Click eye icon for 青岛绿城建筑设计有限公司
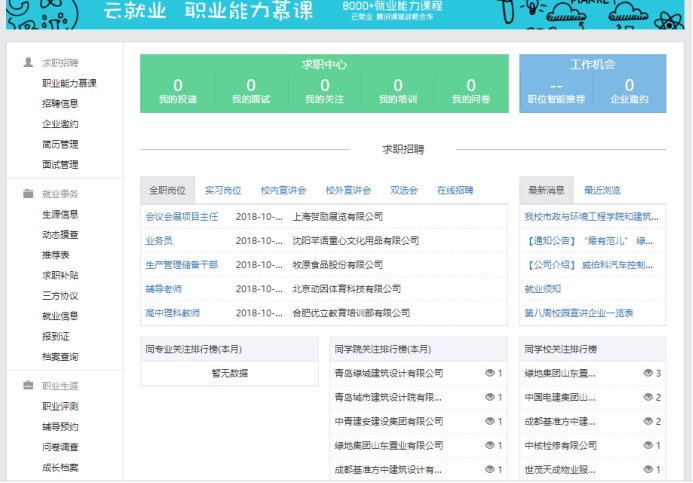Viewport: 693px width, 483px height. tap(489, 373)
